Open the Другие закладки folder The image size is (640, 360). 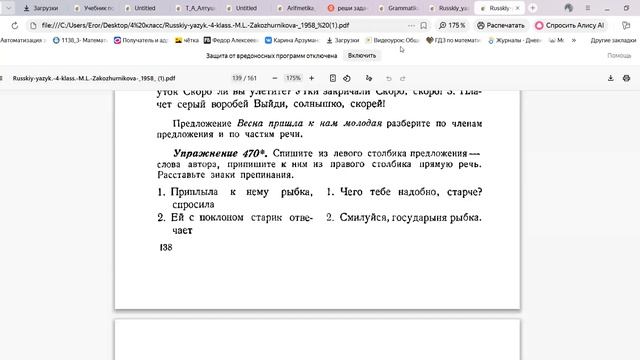pos(613,40)
